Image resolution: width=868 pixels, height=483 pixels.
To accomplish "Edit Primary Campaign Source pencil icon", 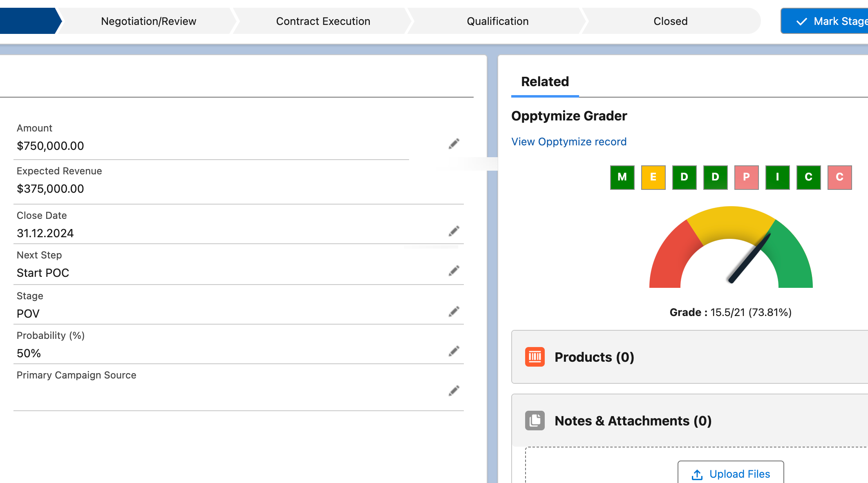I will 454,391.
